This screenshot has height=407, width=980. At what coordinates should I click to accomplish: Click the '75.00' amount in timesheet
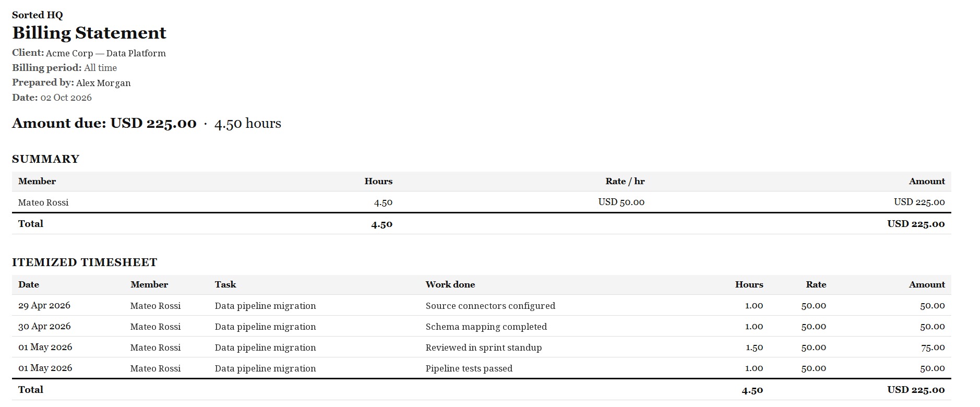click(933, 348)
